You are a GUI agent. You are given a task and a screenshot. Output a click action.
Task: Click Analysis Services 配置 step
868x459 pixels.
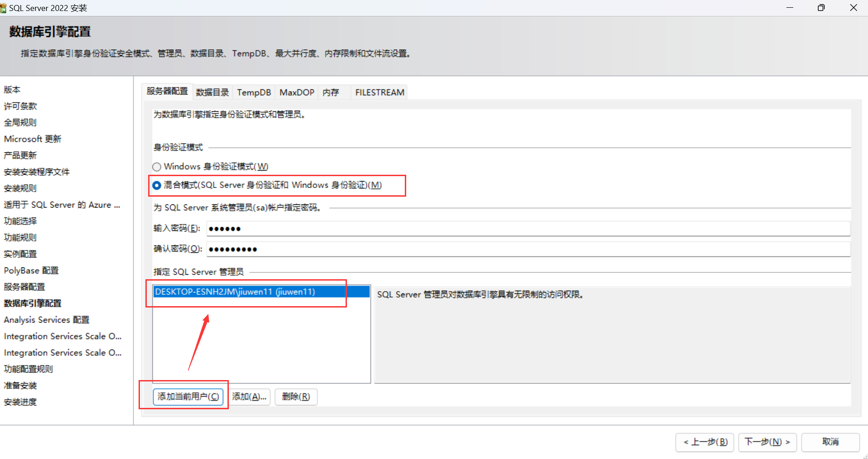point(47,320)
